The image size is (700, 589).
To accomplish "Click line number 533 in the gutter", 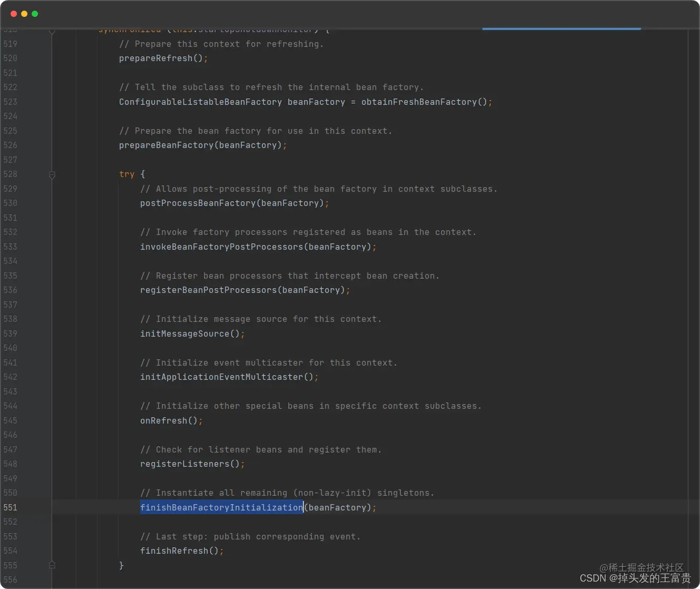I will (x=11, y=247).
